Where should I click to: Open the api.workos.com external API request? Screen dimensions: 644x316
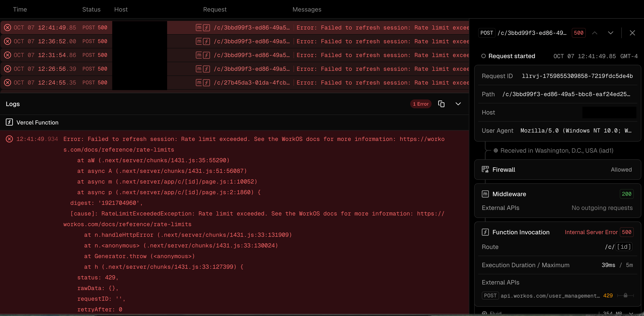pyautogui.click(x=550, y=296)
